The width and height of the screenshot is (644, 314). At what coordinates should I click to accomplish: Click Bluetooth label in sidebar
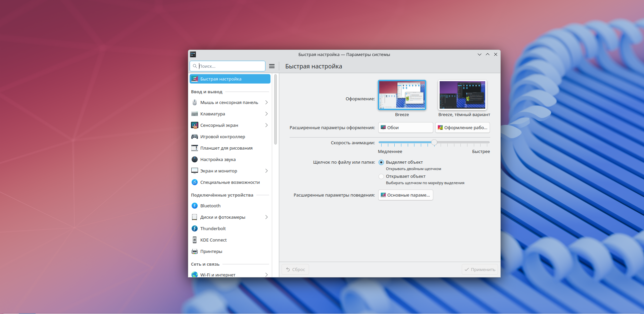click(x=210, y=206)
